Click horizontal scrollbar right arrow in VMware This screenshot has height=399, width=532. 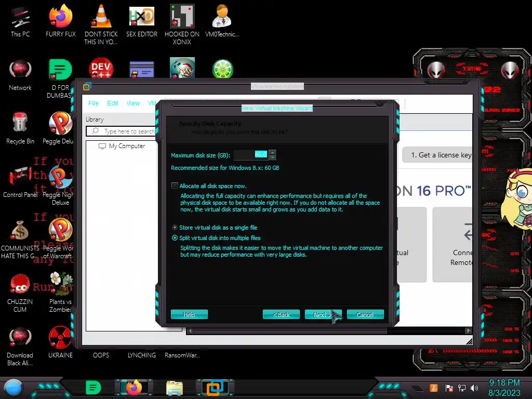(468, 330)
